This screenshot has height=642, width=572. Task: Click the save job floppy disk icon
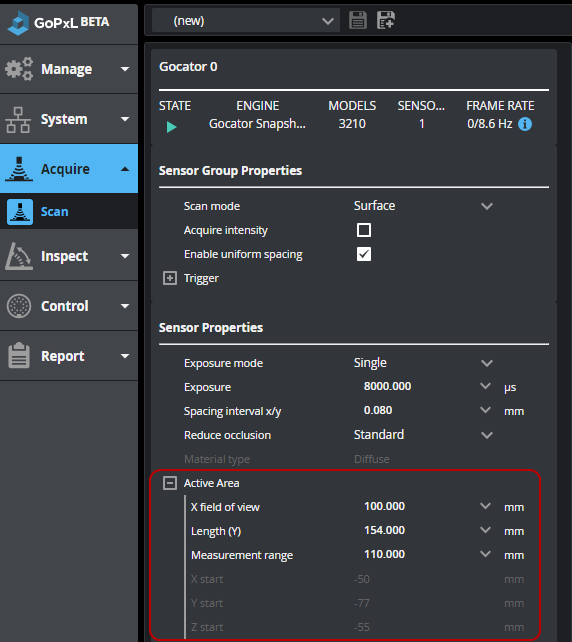click(x=358, y=20)
